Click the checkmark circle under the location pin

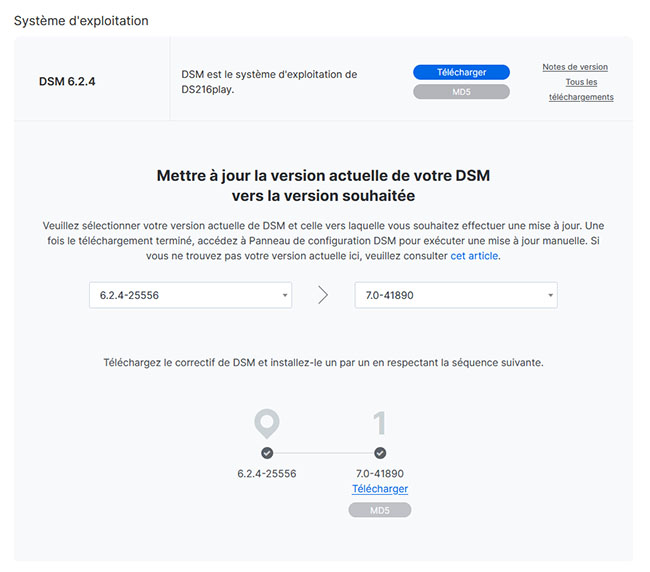[267, 453]
